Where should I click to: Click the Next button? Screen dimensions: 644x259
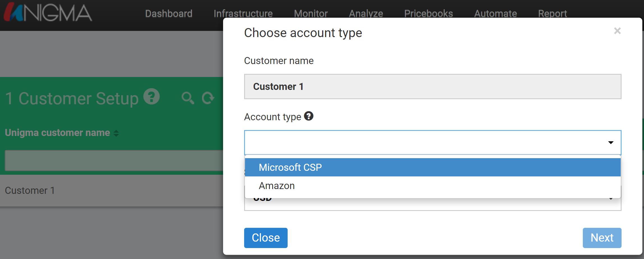tap(602, 238)
